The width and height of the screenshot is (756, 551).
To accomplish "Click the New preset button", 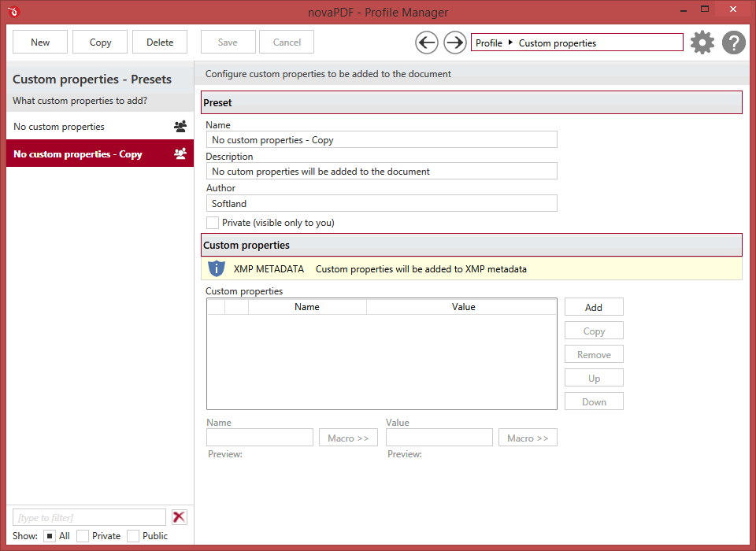I will point(40,42).
